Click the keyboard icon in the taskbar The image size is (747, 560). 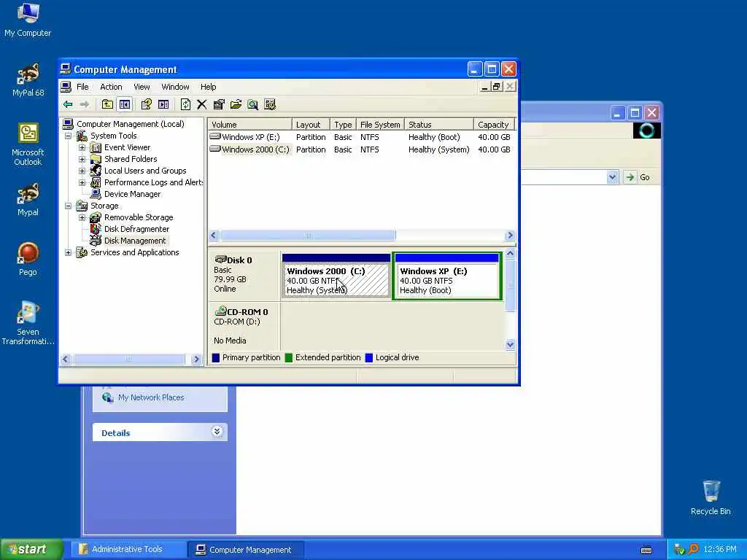pos(646,550)
